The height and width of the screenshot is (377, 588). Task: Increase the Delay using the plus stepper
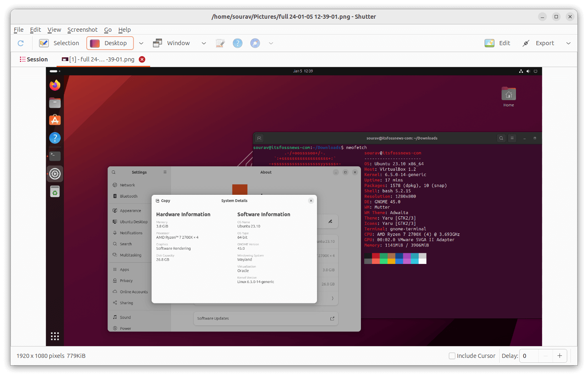[x=560, y=355]
